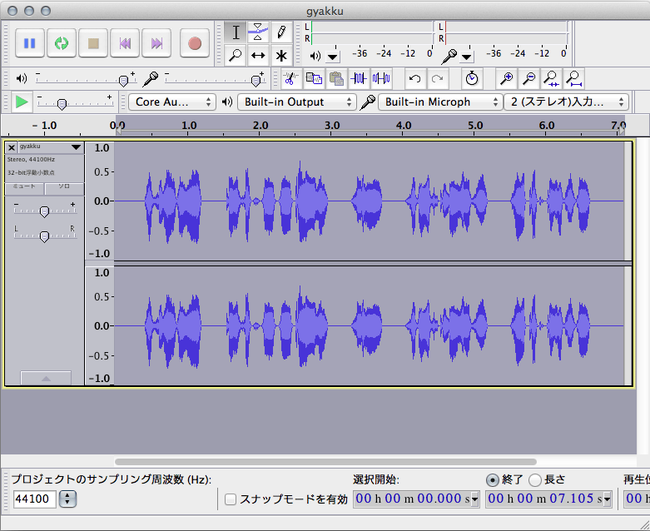Open the stereo input channels dropdown
650x531 pixels.
(566, 102)
